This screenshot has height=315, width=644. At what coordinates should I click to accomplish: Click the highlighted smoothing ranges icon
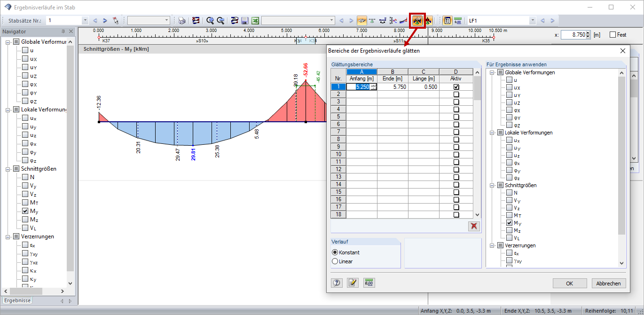[417, 21]
